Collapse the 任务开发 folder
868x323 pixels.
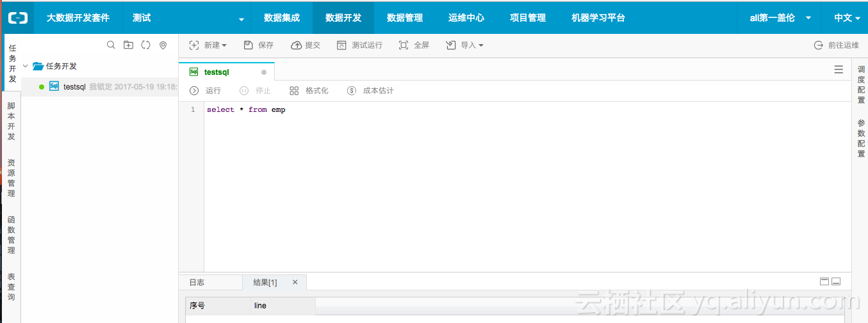26,66
